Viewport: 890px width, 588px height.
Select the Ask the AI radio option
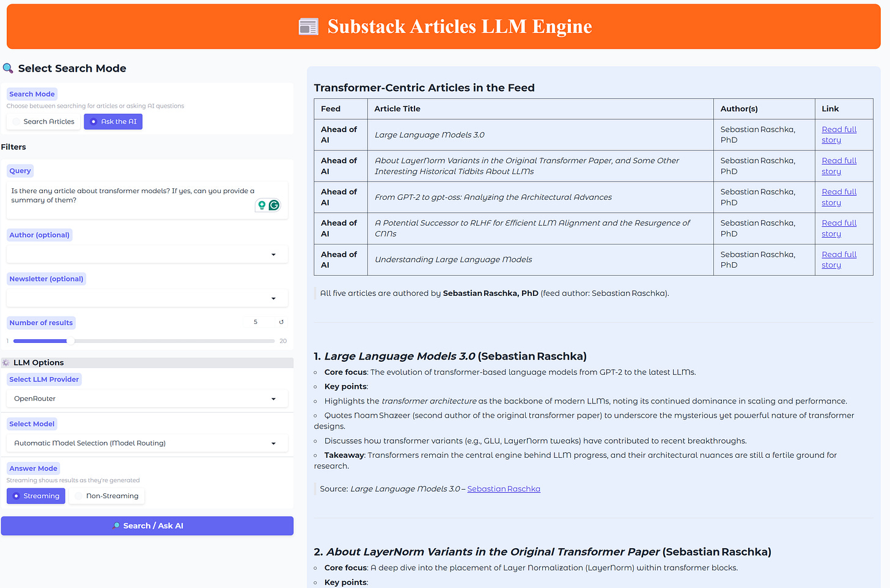113,122
